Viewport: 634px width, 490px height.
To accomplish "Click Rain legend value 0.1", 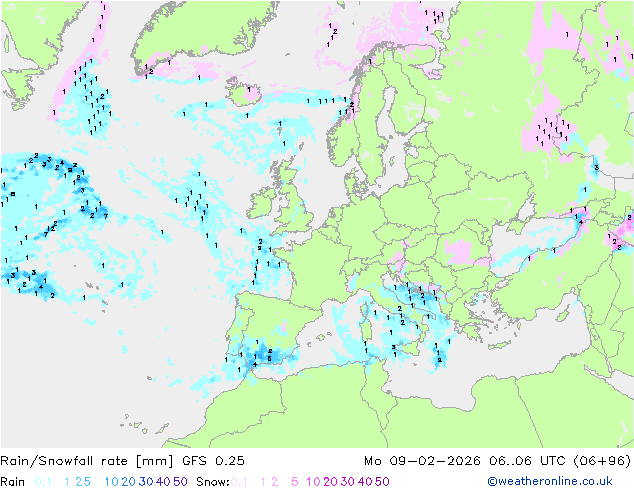I will click(43, 482).
